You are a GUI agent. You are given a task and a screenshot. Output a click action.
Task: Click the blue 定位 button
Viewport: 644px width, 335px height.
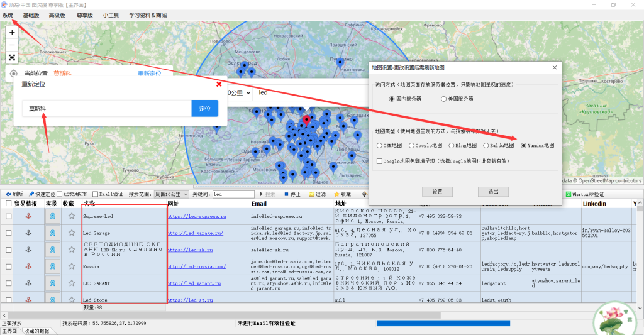click(x=204, y=109)
